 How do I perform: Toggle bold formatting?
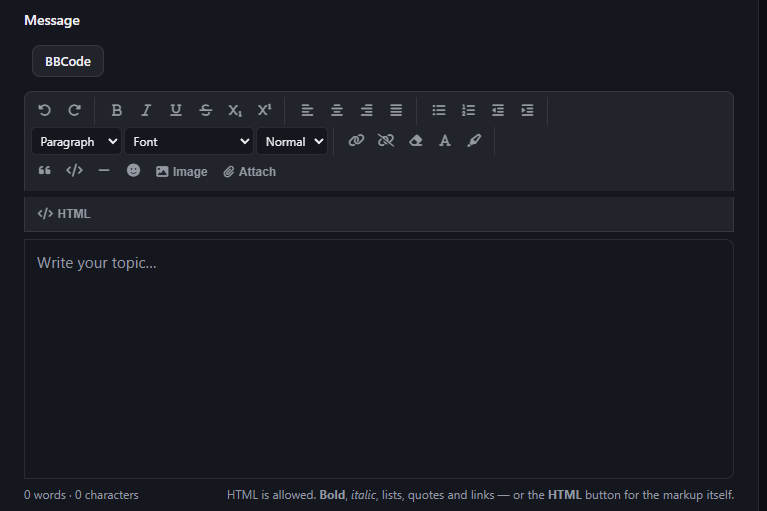pyautogui.click(x=116, y=111)
